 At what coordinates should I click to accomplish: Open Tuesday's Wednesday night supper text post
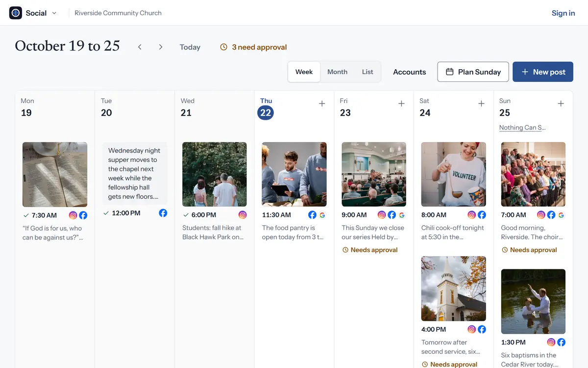coord(135,174)
